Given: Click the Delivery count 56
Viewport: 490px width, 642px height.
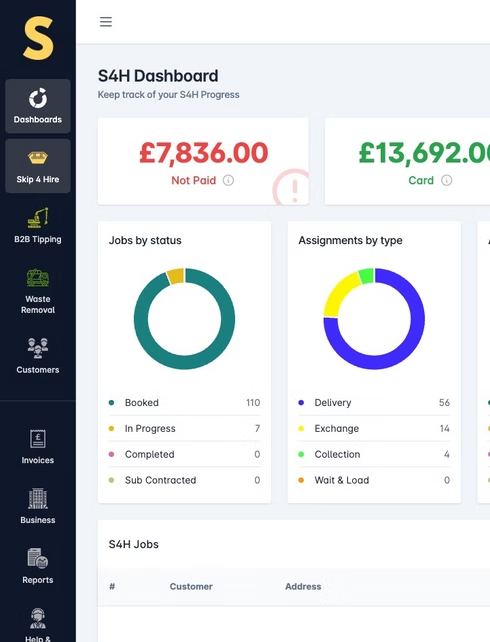Looking at the screenshot, I should (445, 402).
